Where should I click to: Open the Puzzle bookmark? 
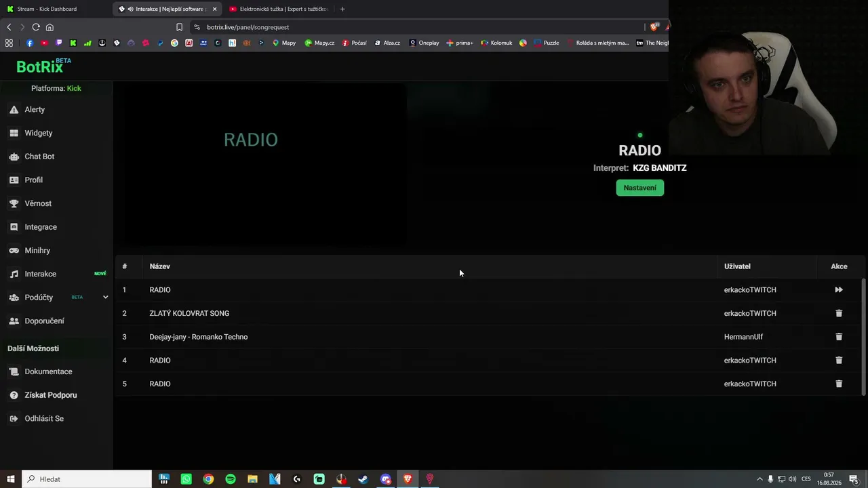click(x=547, y=43)
